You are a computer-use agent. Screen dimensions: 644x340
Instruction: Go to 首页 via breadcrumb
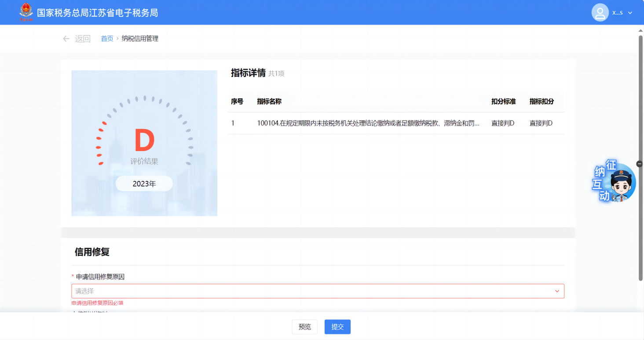click(107, 39)
